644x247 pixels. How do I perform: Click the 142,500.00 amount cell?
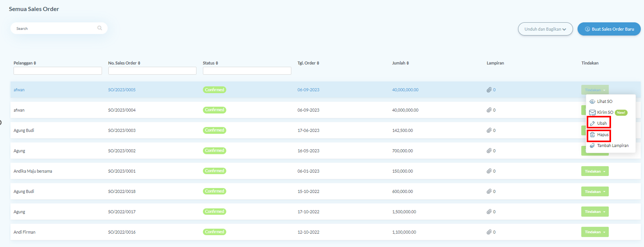point(402,130)
